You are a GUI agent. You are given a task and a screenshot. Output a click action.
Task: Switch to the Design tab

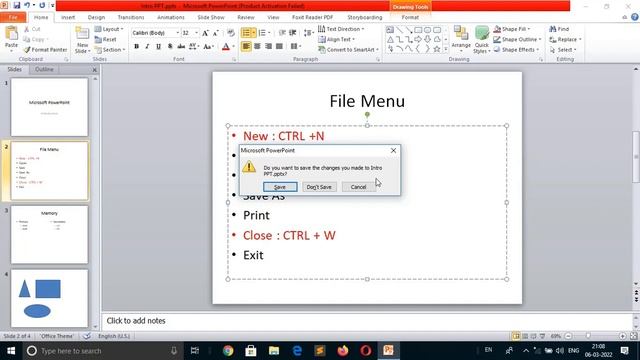(96, 17)
